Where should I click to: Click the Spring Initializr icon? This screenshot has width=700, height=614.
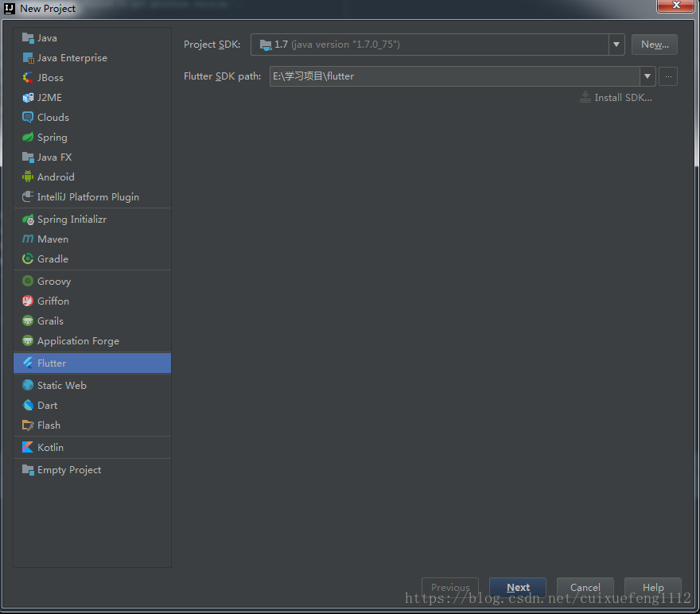pos(28,220)
